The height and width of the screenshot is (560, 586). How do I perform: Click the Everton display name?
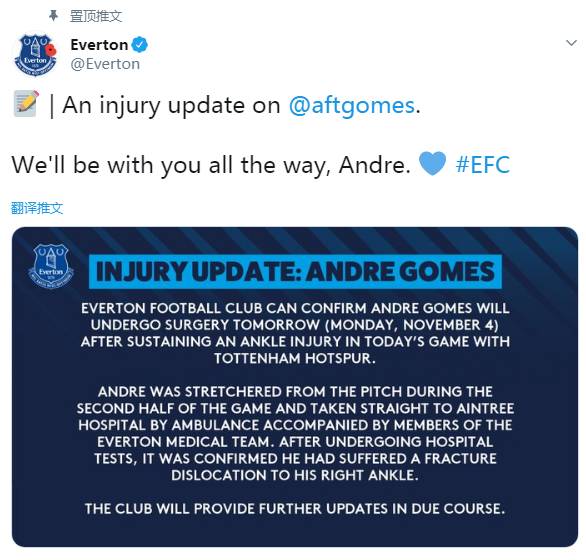pyautogui.click(x=99, y=45)
